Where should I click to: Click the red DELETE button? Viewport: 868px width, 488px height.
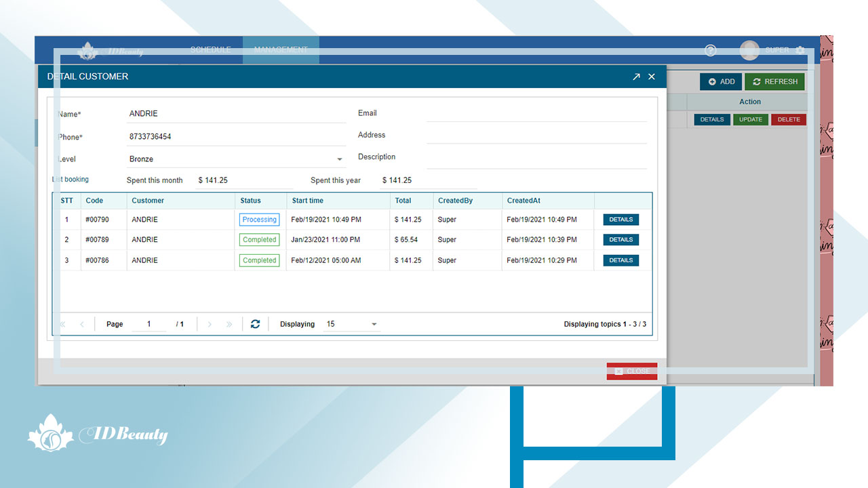788,119
